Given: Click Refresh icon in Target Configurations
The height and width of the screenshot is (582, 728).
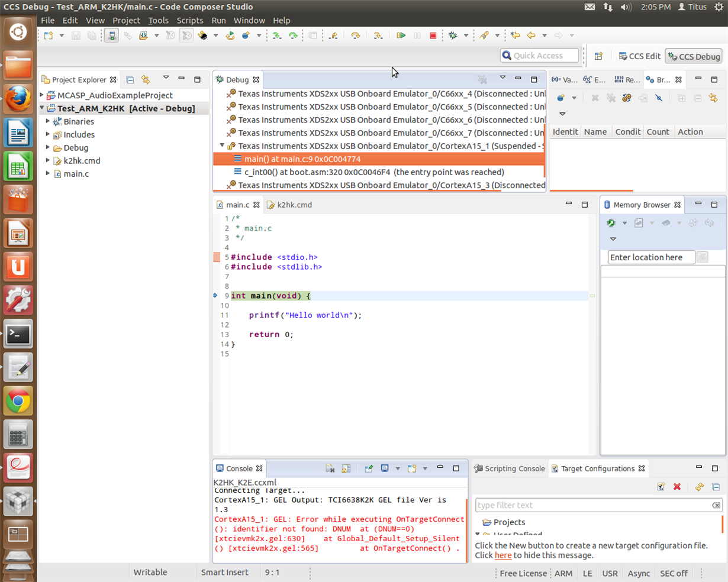Looking at the screenshot, I should click(x=700, y=487).
